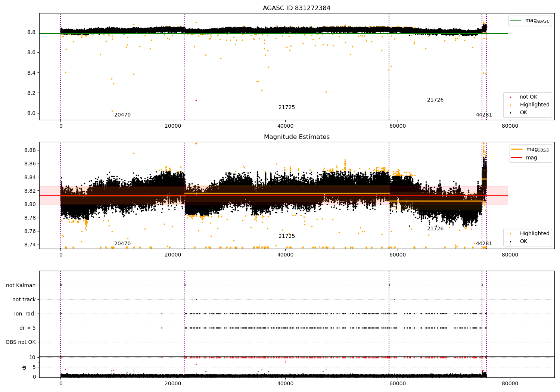This screenshot has height=392, width=560.
Task: Click obsid label 20470 in the top plot
Action: pyautogui.click(x=122, y=115)
